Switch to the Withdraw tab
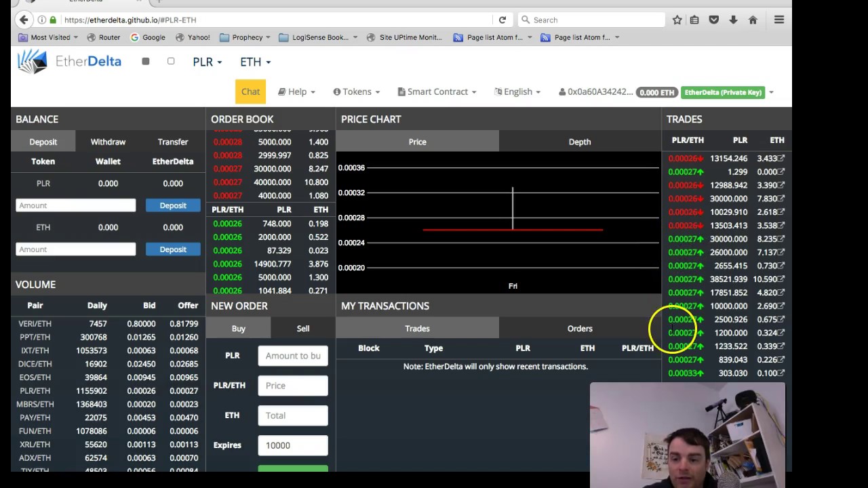This screenshot has height=488, width=868. 108,142
